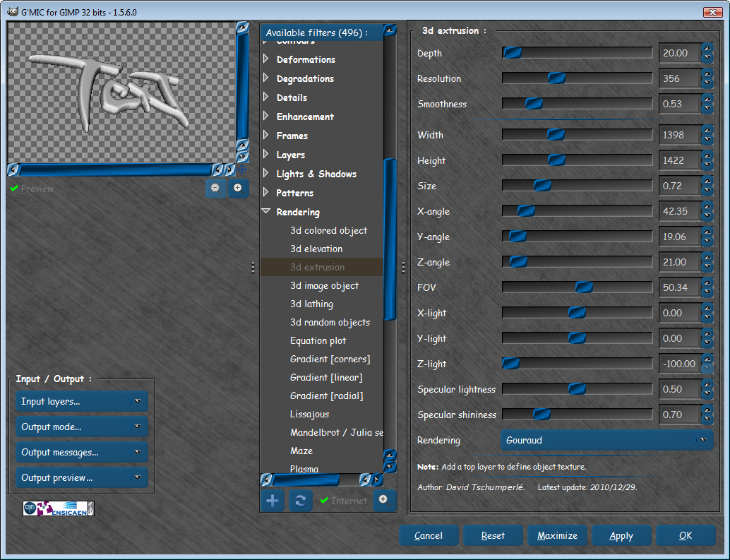
Task: Click the Depth slider handle
Action: pos(512,52)
